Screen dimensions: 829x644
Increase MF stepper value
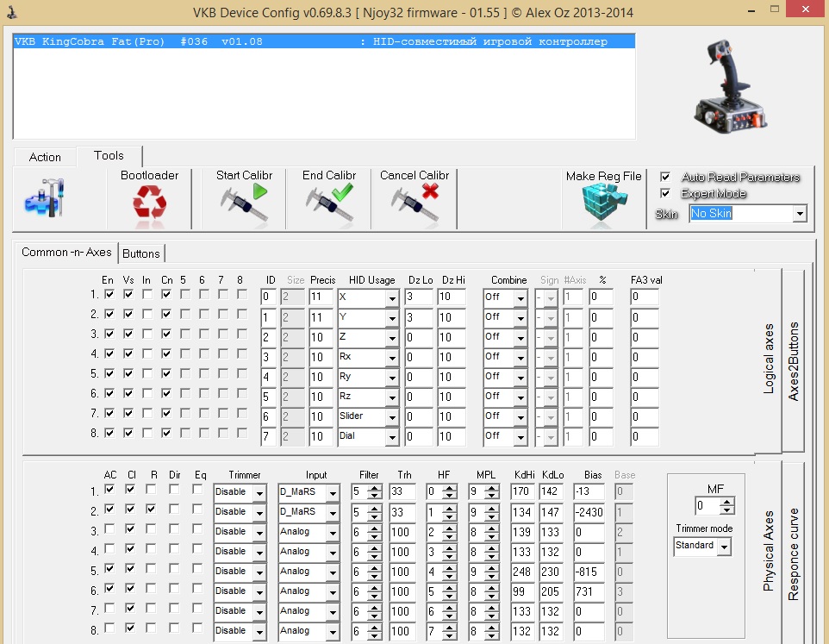coord(727,502)
